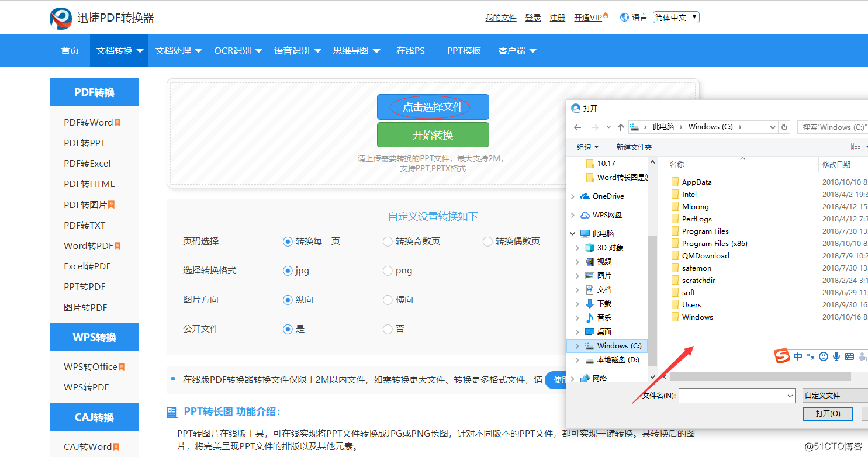Open the 简体中文 language dropdown

(x=676, y=18)
